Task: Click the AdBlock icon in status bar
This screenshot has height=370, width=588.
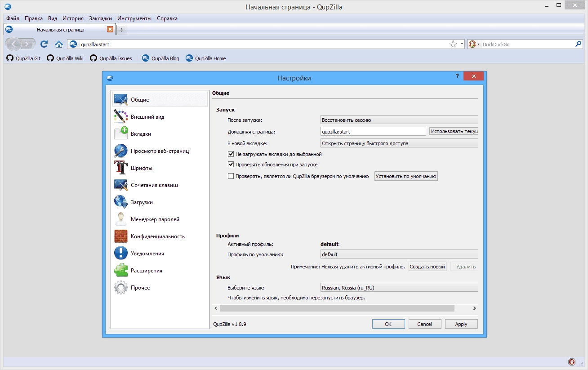Action: click(x=571, y=361)
